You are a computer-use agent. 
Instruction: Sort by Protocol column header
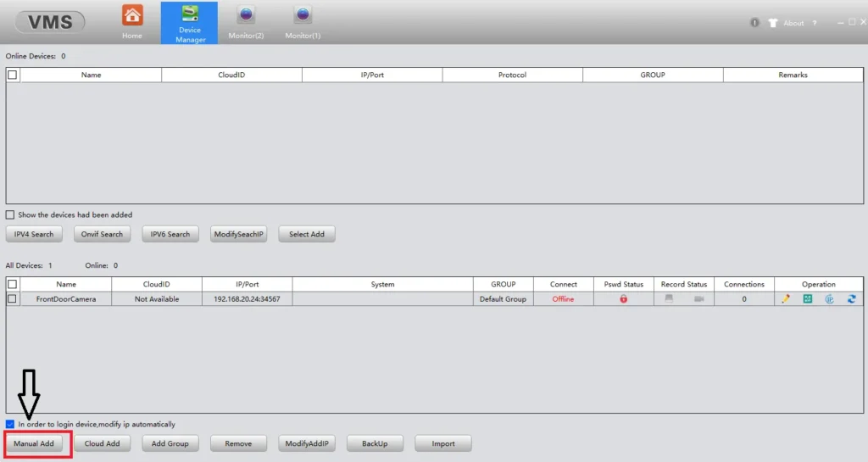pyautogui.click(x=512, y=75)
